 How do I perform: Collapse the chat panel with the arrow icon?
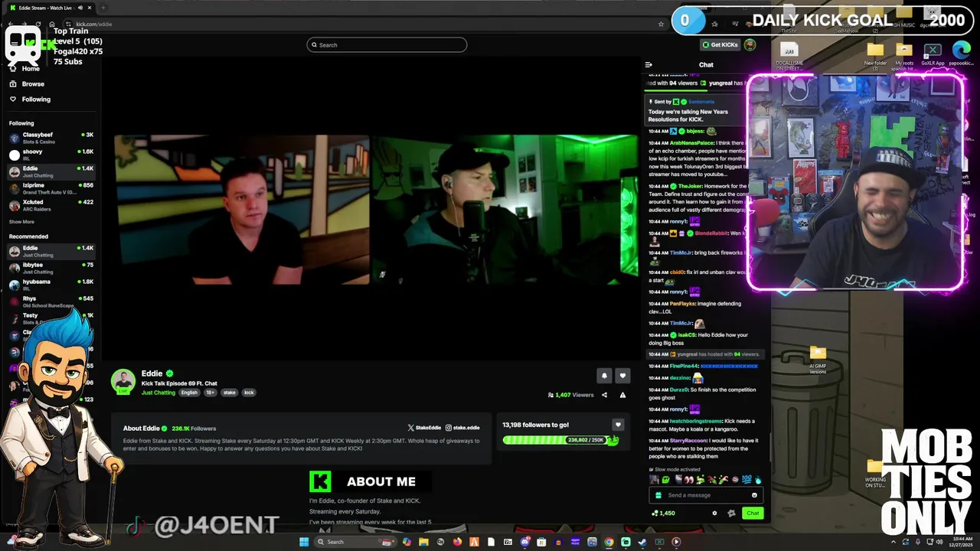point(648,65)
